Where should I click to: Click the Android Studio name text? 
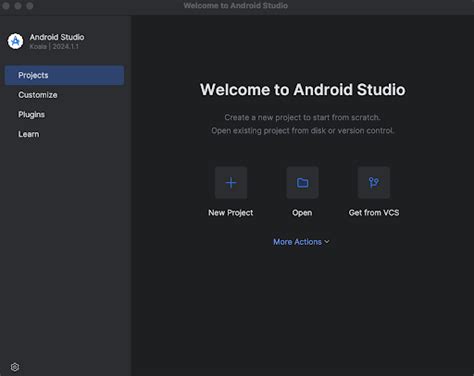pyautogui.click(x=57, y=37)
